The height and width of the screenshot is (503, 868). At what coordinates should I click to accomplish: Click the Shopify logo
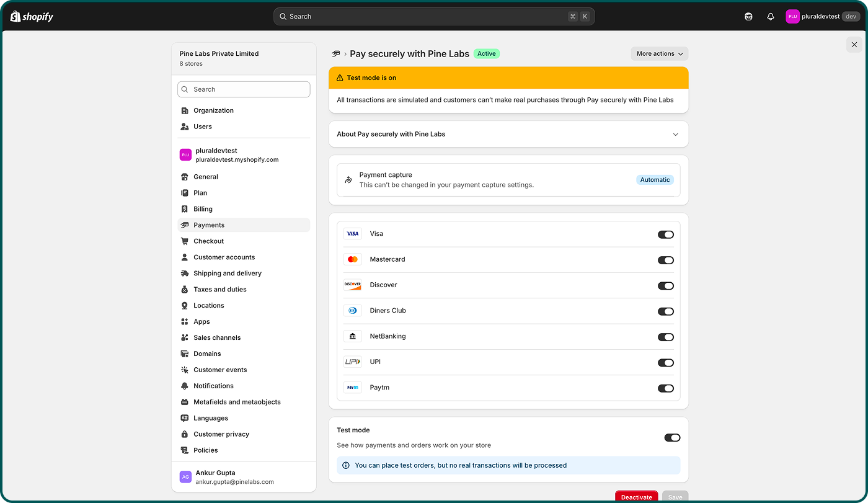pos(32,17)
